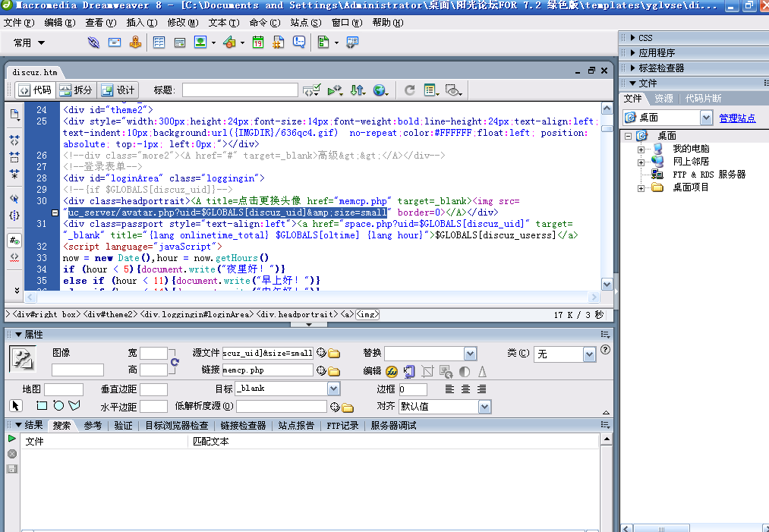This screenshot has height=532, width=769.
Task: Switch to 代码 (Code) view
Action: click(x=35, y=90)
